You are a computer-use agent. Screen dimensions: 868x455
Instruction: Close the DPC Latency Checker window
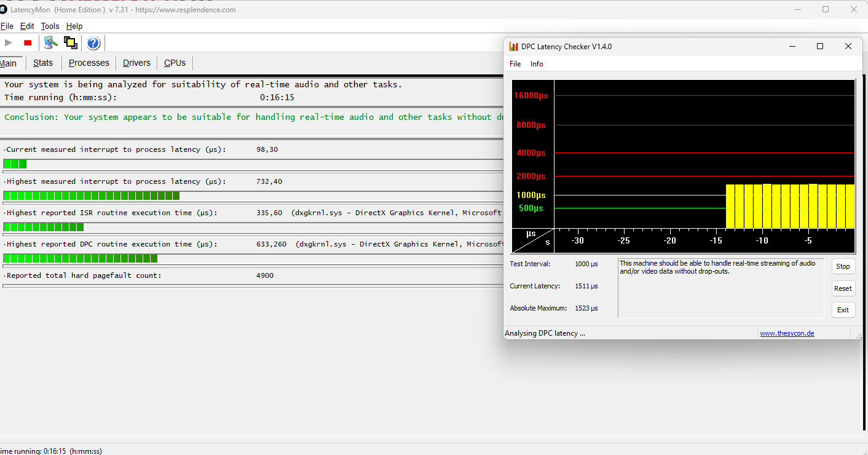pyautogui.click(x=848, y=47)
